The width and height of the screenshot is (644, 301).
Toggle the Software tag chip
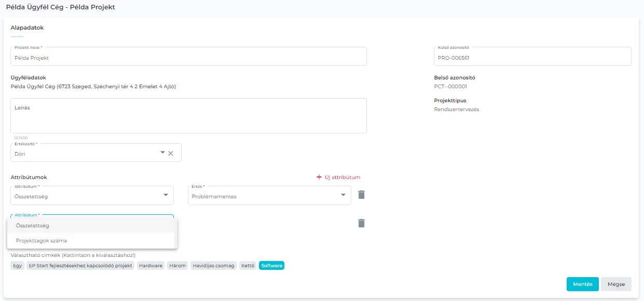coord(272,266)
